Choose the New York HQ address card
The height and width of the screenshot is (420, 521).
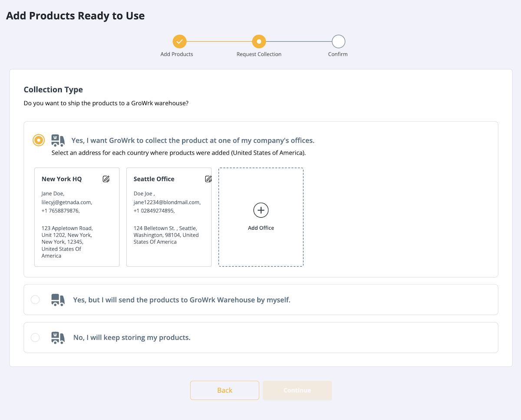point(77,217)
